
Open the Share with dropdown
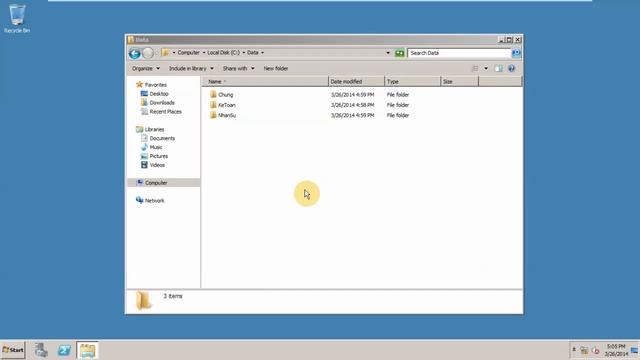click(x=238, y=69)
